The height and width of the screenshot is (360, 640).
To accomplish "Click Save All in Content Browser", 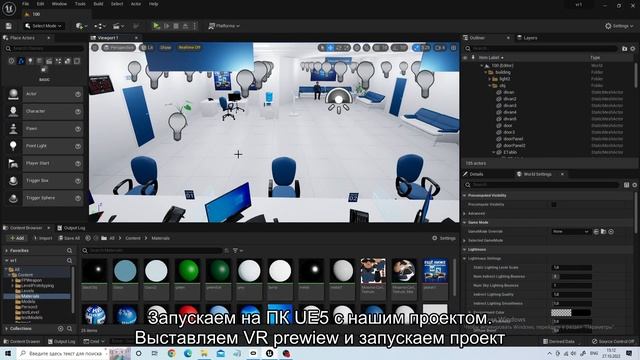I will coord(69,238).
